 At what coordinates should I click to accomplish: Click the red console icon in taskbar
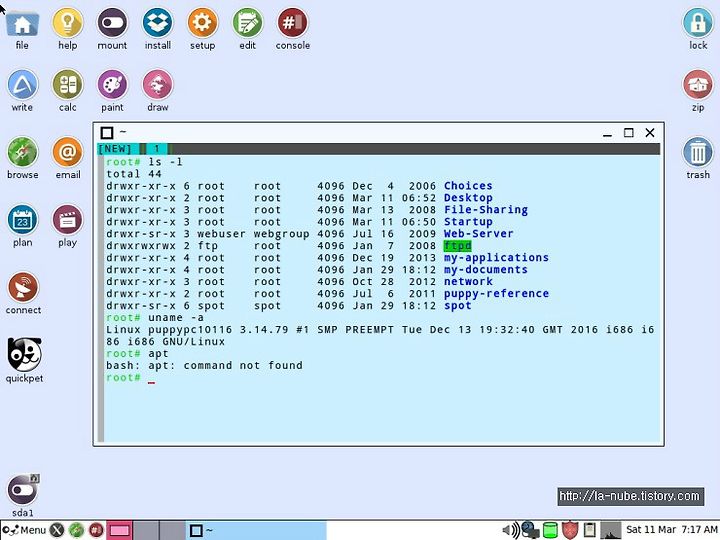click(96, 530)
